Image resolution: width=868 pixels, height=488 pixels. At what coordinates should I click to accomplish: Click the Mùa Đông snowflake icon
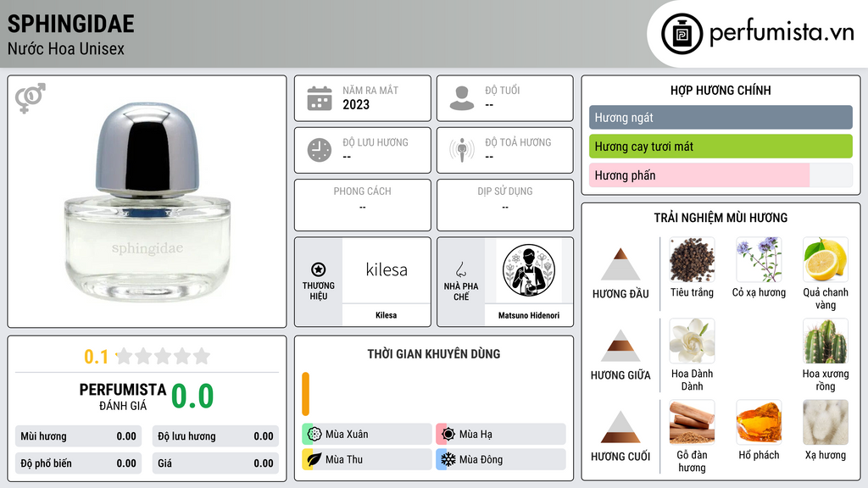(448, 459)
